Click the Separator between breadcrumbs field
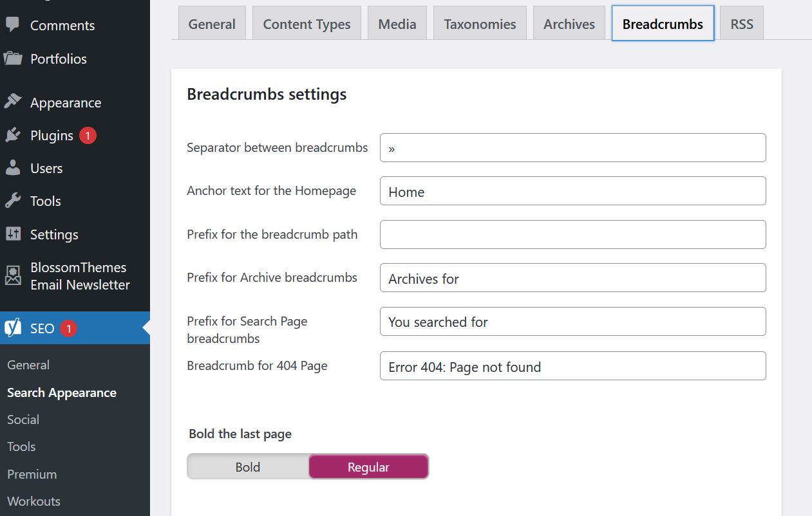Viewport: 812px width, 516px height. tap(572, 148)
